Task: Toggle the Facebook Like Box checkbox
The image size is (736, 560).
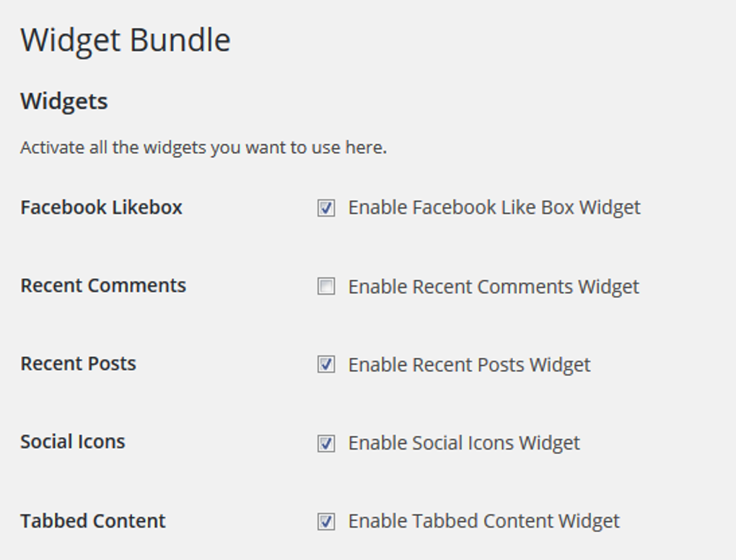Action: 325,207
